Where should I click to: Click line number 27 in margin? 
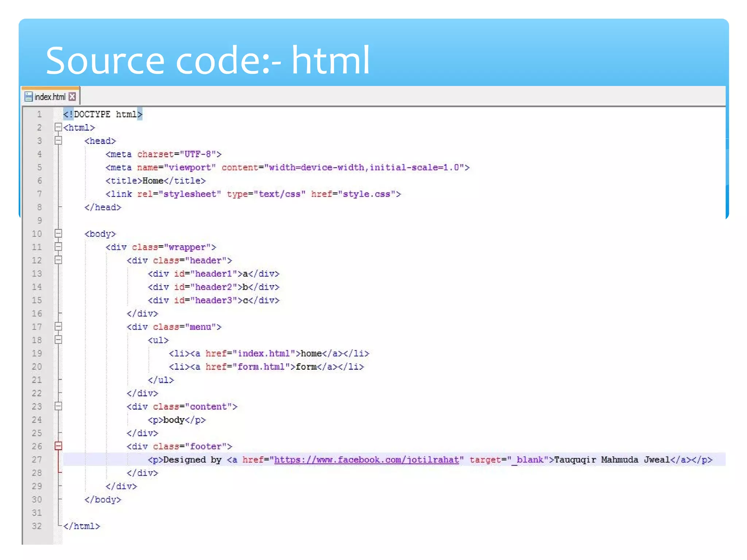37,459
